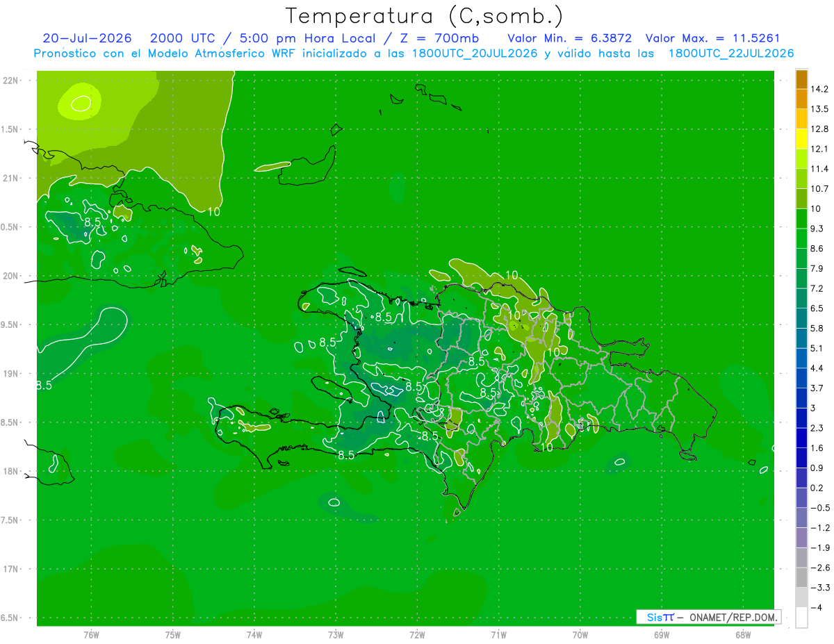This screenshot has width=834, height=644.
Task: Click the latitude axis label "17N"
Action: coord(12,569)
